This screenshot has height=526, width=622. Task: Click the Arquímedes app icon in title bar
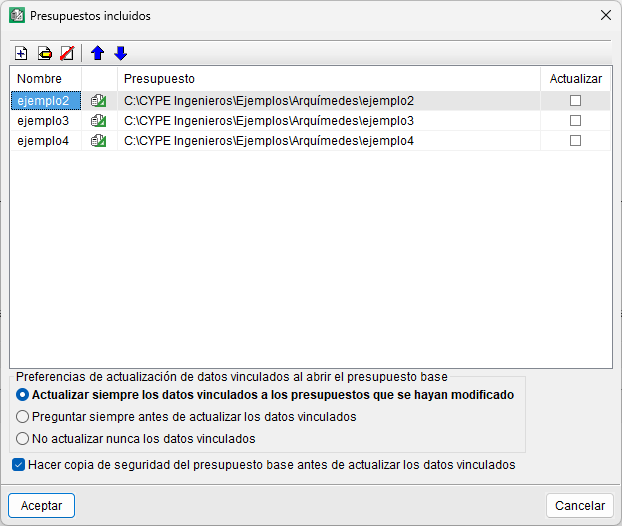click(x=17, y=15)
